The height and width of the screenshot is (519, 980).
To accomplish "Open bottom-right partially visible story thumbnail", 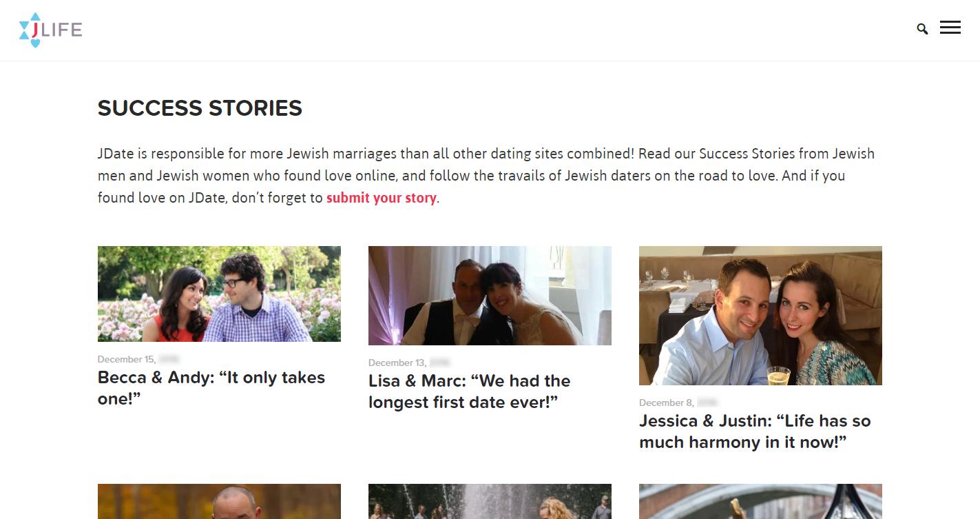I will (x=760, y=501).
